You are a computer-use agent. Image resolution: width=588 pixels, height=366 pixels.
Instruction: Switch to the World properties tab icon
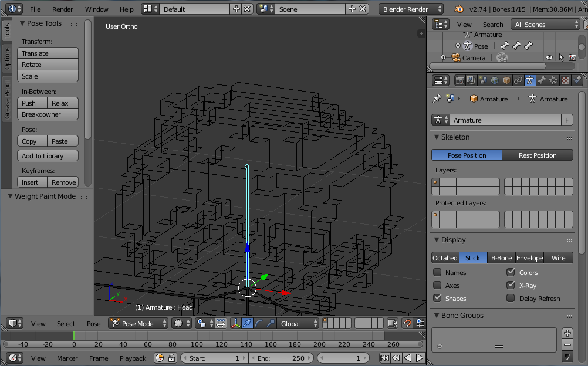pyautogui.click(x=495, y=80)
